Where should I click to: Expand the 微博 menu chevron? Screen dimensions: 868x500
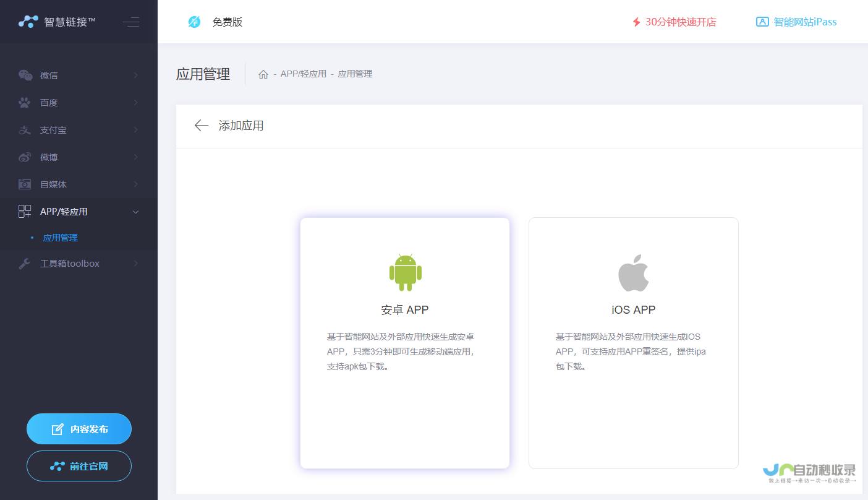click(136, 157)
